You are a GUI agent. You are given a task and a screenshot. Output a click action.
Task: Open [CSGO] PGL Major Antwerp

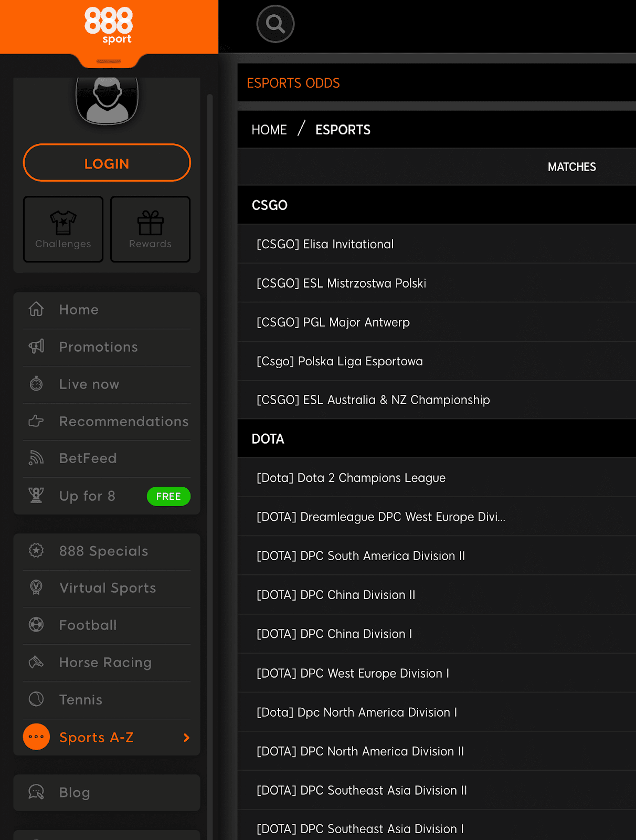coord(437,322)
